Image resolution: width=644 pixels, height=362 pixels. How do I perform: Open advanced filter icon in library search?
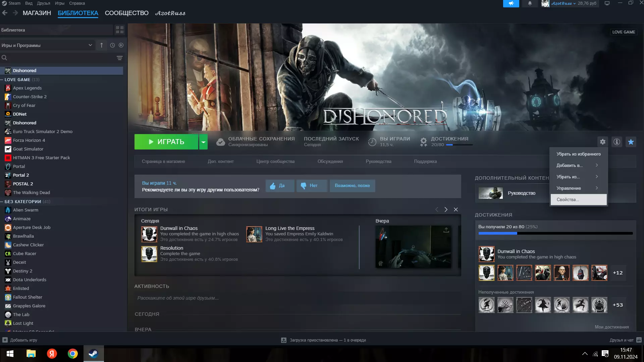[x=119, y=58]
